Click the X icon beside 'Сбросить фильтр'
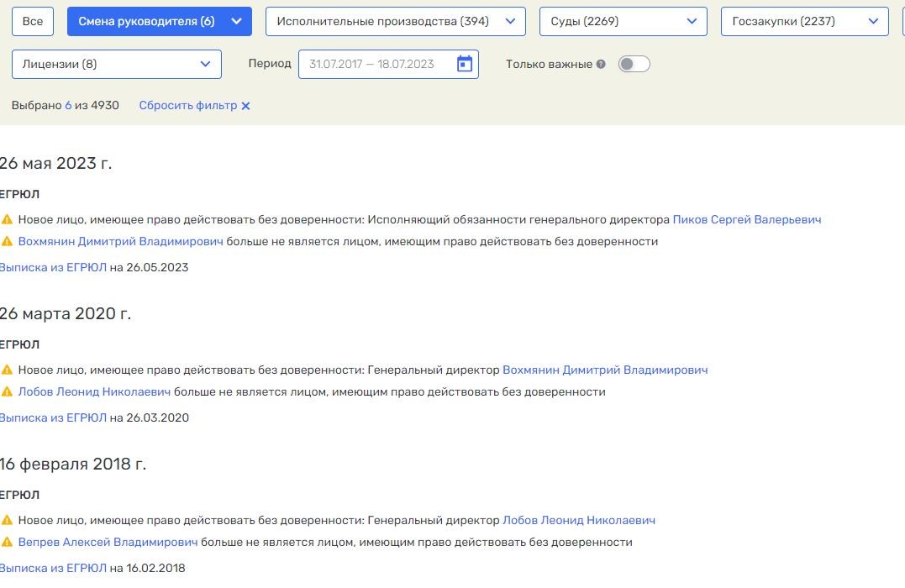 click(x=246, y=106)
